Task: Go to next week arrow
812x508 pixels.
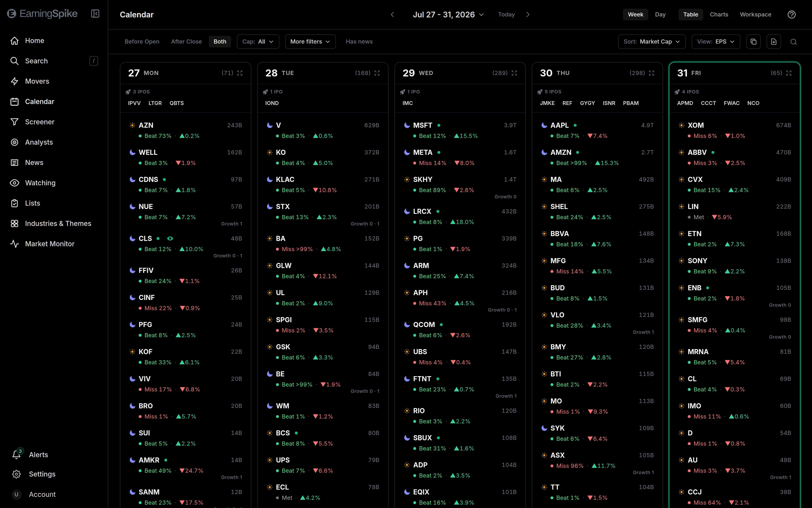Action: point(528,15)
